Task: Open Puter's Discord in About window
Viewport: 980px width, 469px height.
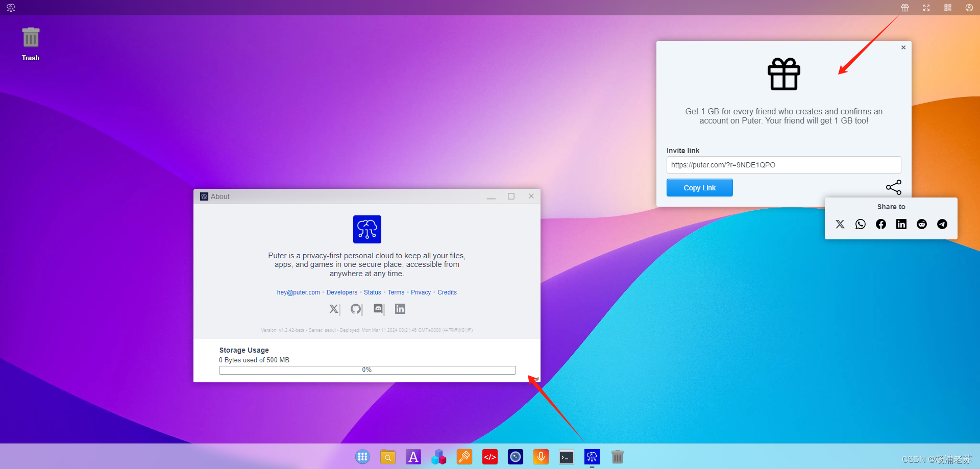Action: 378,309
